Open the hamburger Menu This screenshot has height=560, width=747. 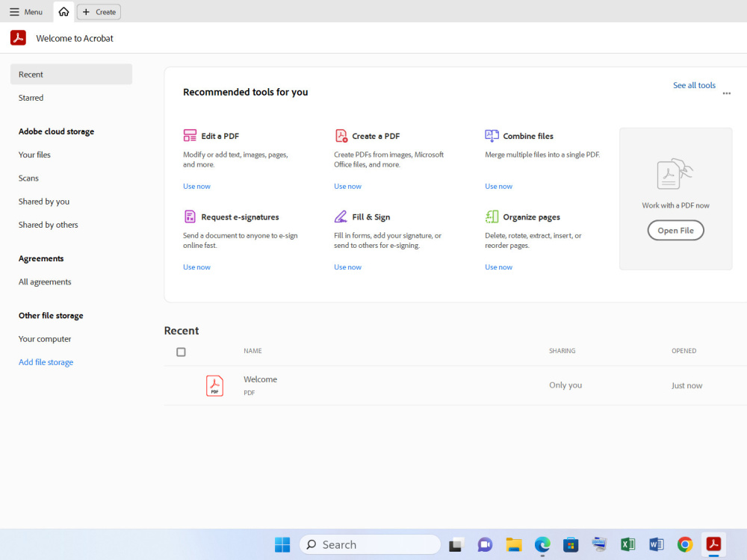pyautogui.click(x=26, y=12)
